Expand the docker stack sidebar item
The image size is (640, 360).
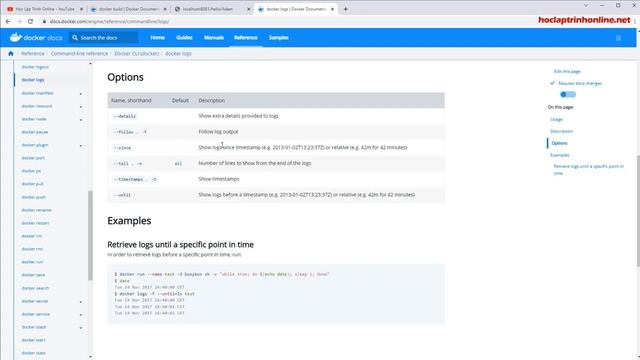(81, 328)
